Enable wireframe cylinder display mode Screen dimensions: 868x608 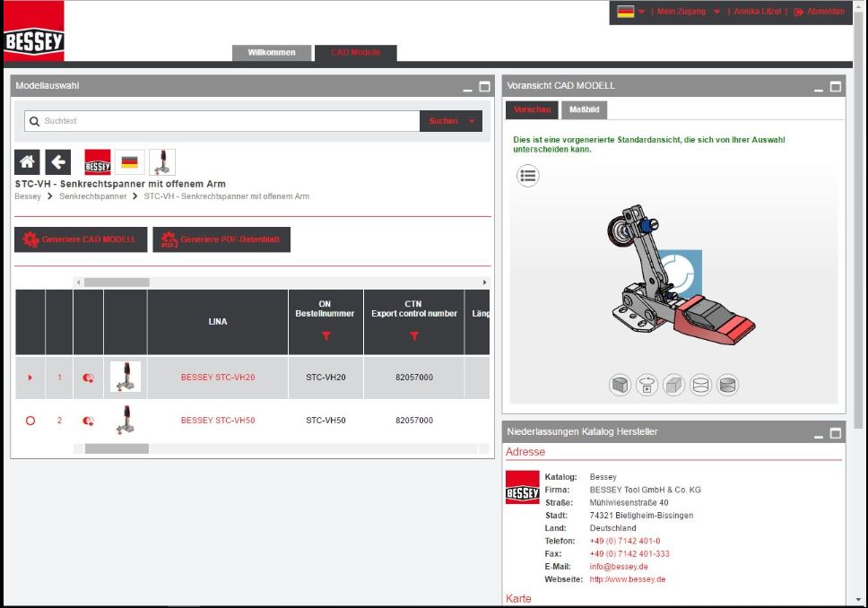[701, 386]
